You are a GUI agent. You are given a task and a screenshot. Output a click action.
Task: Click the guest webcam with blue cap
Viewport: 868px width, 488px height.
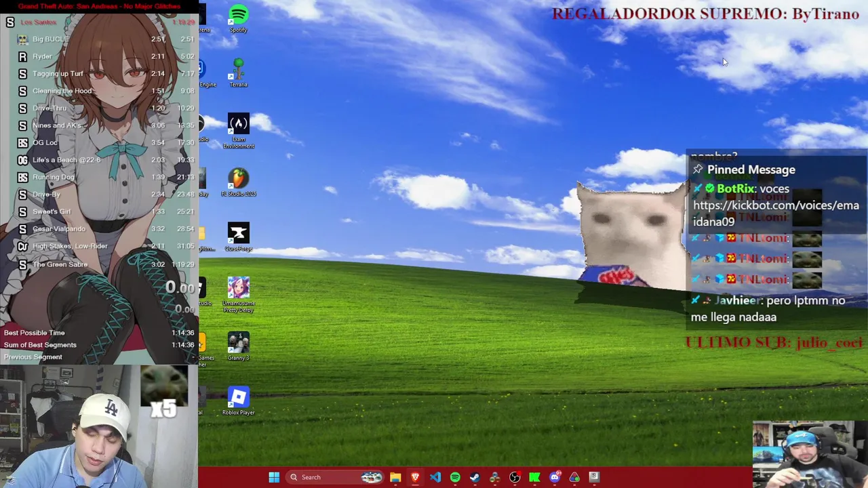tap(810, 454)
